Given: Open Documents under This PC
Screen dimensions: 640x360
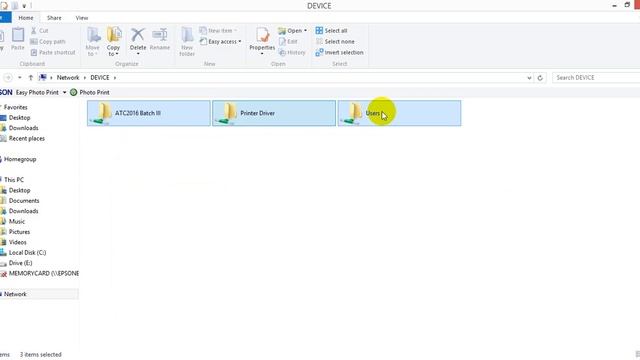Looking at the screenshot, I should tap(24, 201).
